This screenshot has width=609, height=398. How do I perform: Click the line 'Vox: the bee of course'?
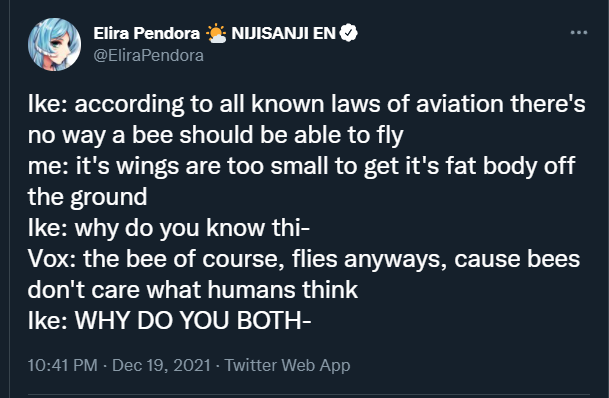[x=304, y=259]
